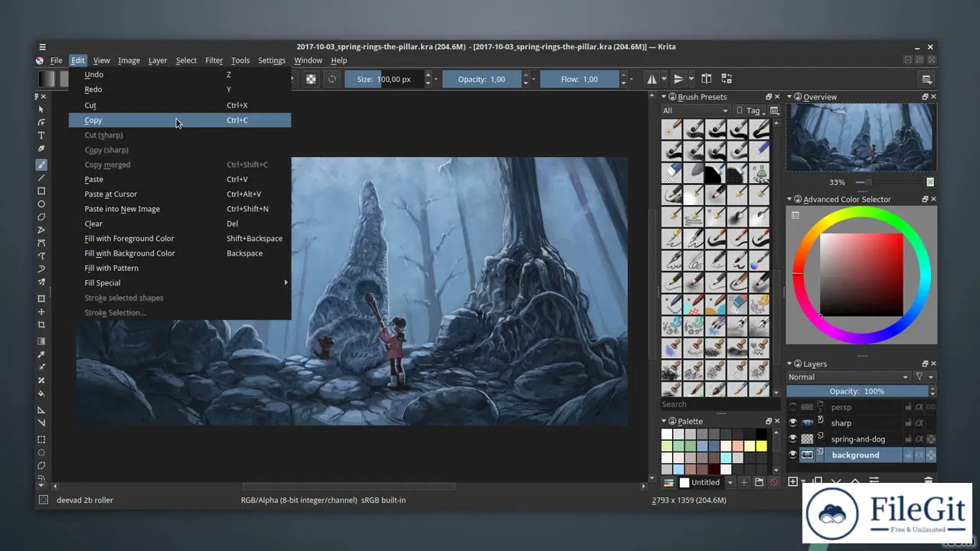Hide the spring-and-dog layer
This screenshot has height=551, width=980.
pos(793,439)
